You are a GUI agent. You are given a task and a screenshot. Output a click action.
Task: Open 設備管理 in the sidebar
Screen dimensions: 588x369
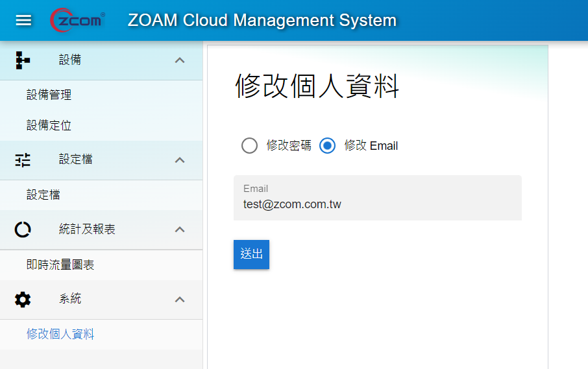pos(49,95)
